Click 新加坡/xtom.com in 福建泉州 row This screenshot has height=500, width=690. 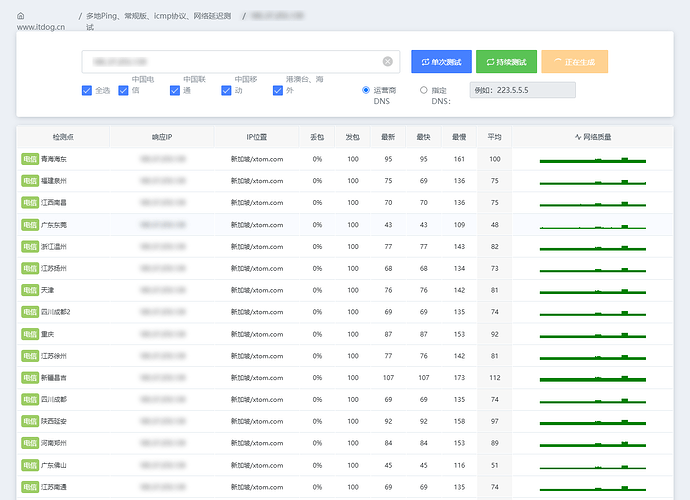pos(257,181)
